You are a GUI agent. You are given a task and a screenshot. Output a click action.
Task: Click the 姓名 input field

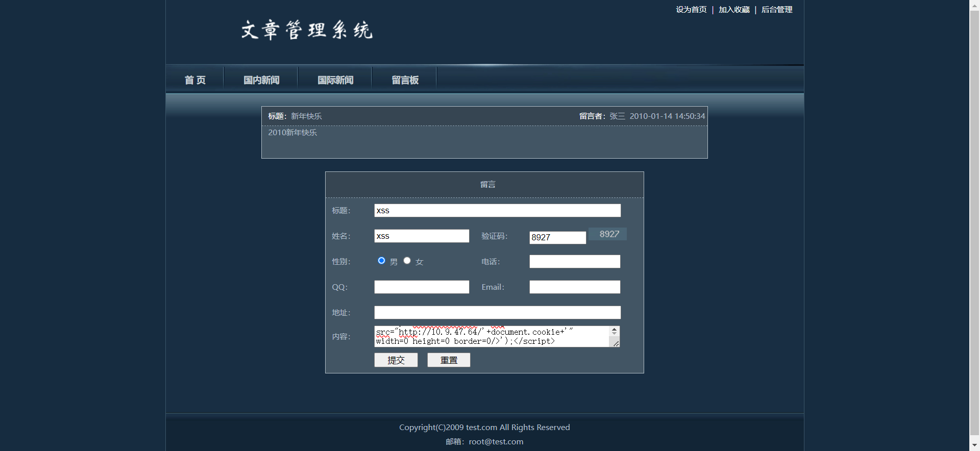422,236
